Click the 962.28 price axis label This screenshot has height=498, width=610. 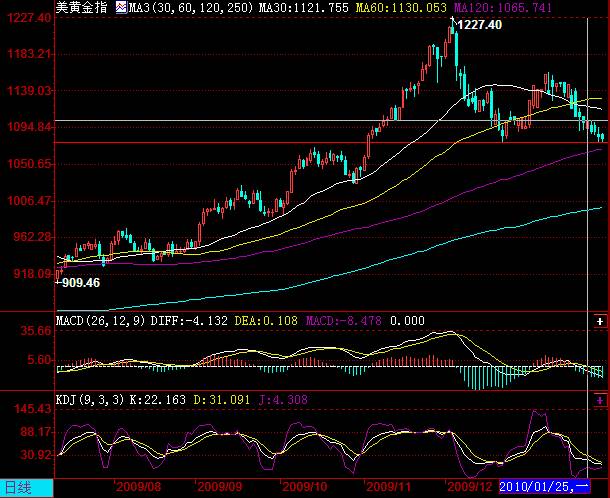coord(33,237)
